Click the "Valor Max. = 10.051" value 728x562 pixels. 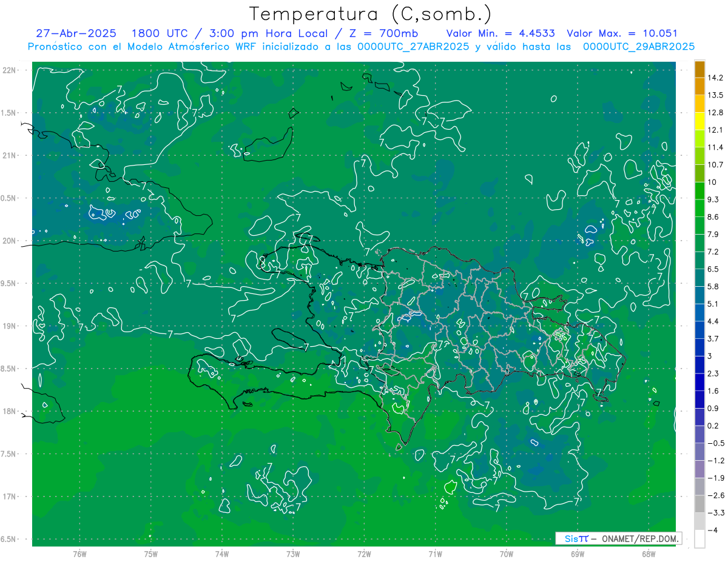(622, 33)
